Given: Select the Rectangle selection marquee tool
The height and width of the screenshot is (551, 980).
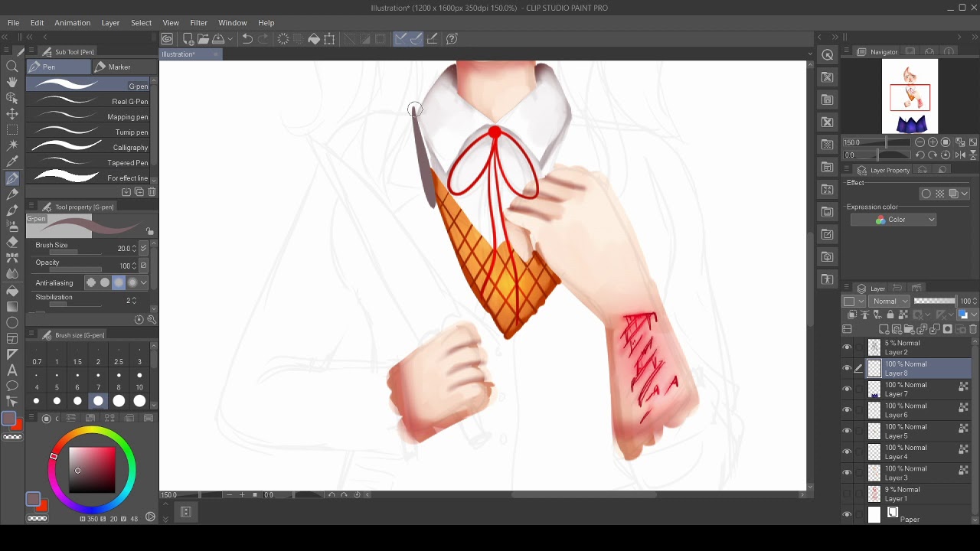Looking at the screenshot, I should [12, 129].
